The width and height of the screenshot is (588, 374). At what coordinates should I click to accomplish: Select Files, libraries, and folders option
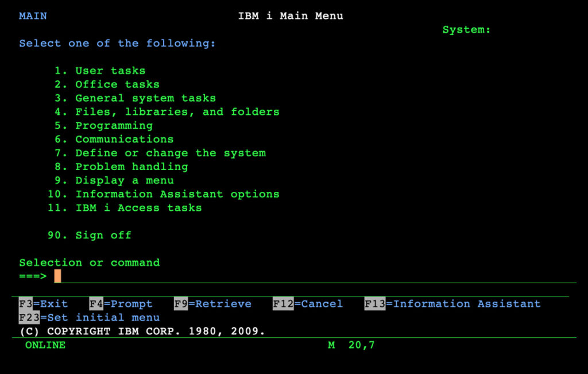[x=177, y=112]
